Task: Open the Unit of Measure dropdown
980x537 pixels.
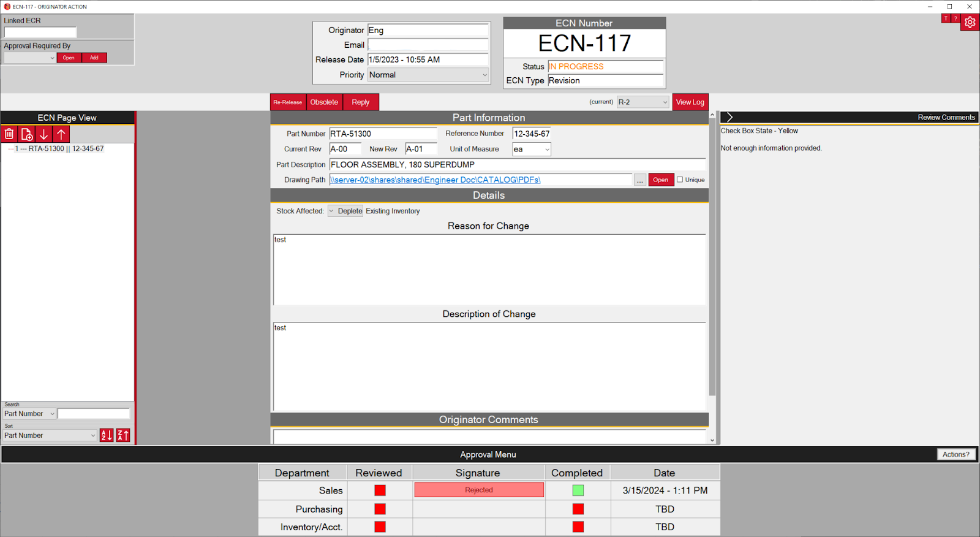Action: [x=531, y=150]
